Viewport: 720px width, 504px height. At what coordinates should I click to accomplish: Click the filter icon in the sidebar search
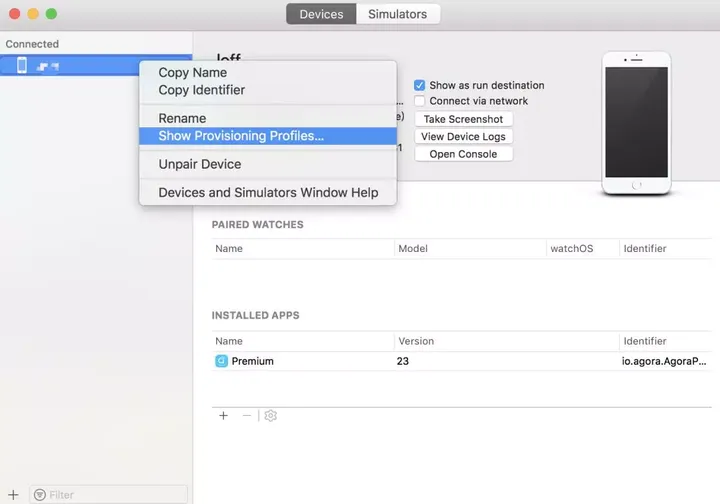tap(40, 494)
